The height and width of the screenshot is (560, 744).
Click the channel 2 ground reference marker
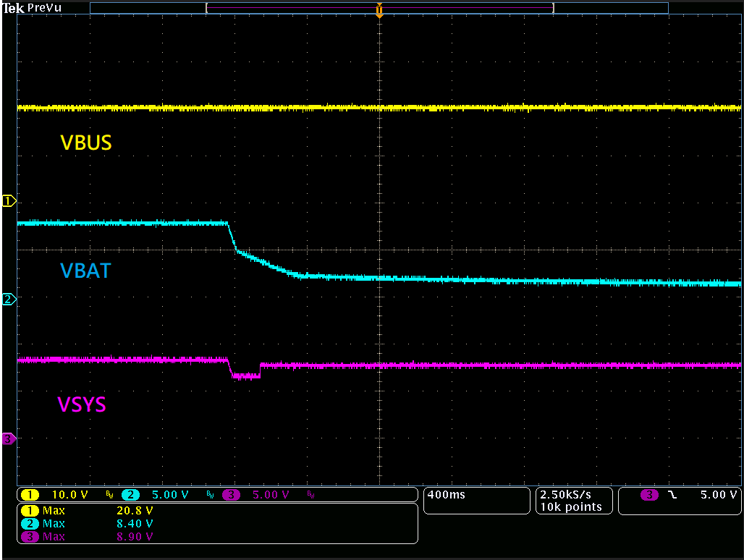pos(9,300)
